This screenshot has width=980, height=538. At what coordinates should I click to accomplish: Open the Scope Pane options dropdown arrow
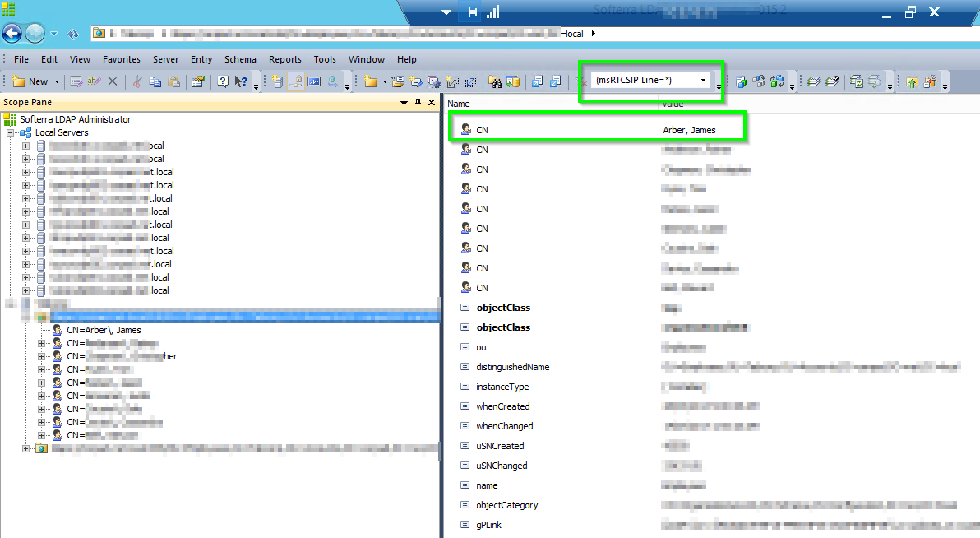click(404, 103)
